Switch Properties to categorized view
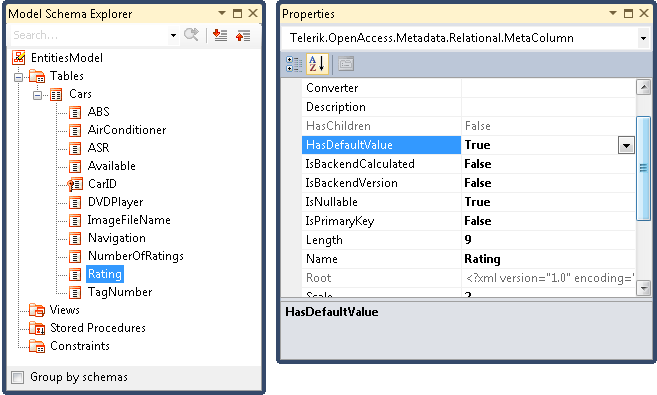Viewport: 657px width, 395px height. click(294, 64)
